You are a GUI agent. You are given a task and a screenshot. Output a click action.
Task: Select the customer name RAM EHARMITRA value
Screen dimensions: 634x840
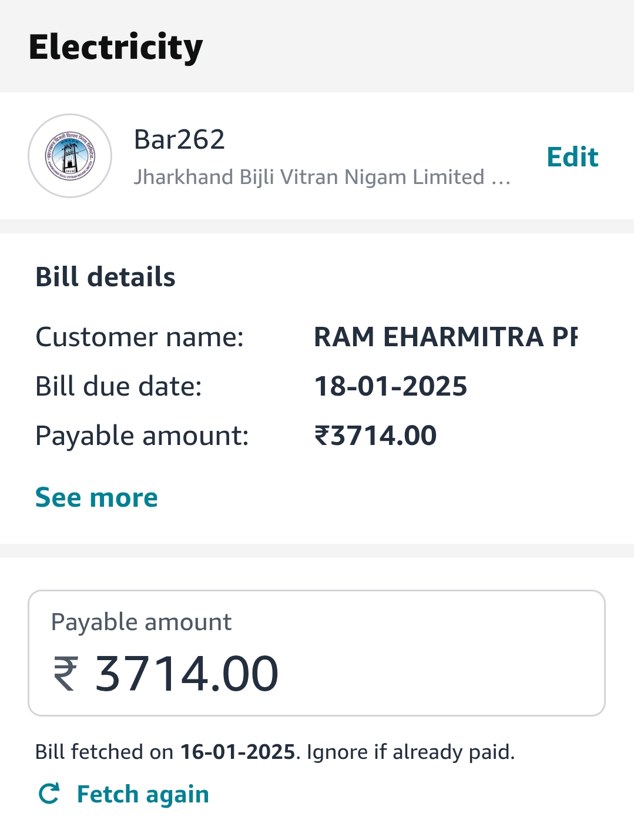coord(446,337)
